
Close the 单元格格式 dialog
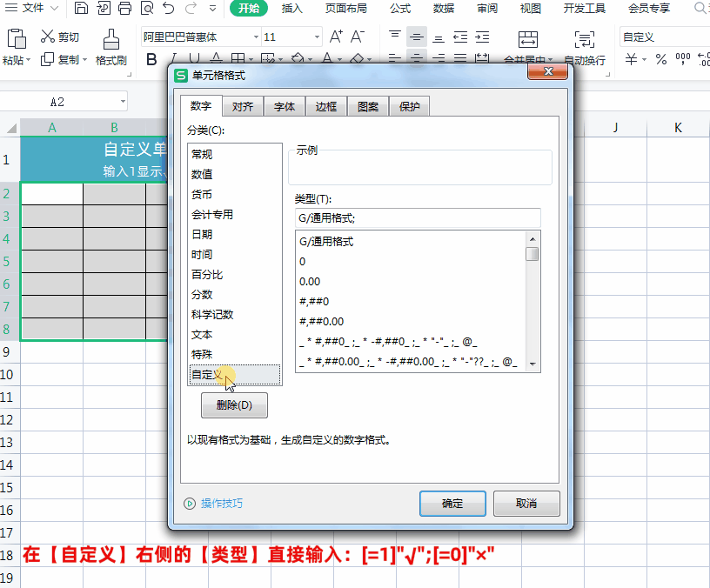pyautogui.click(x=548, y=71)
